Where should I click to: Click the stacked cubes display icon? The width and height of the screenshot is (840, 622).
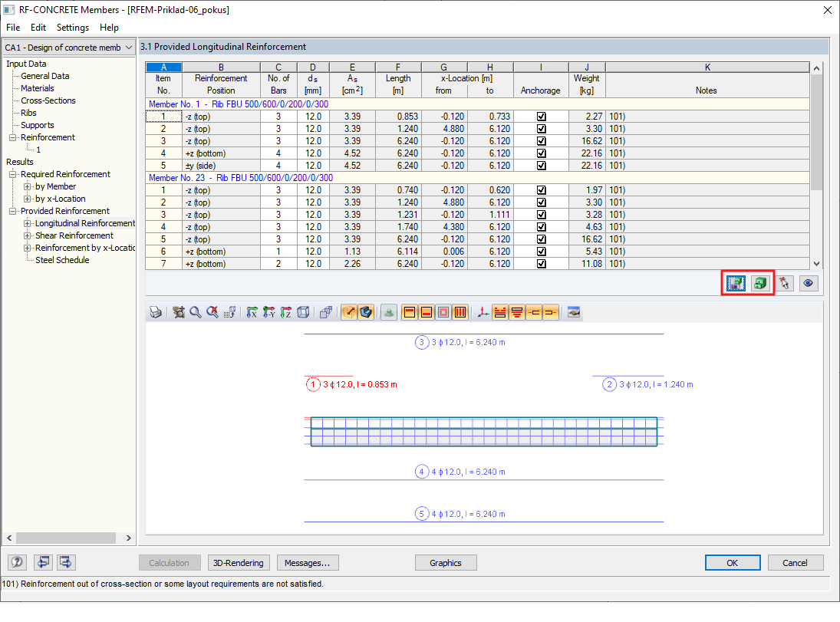click(x=326, y=312)
